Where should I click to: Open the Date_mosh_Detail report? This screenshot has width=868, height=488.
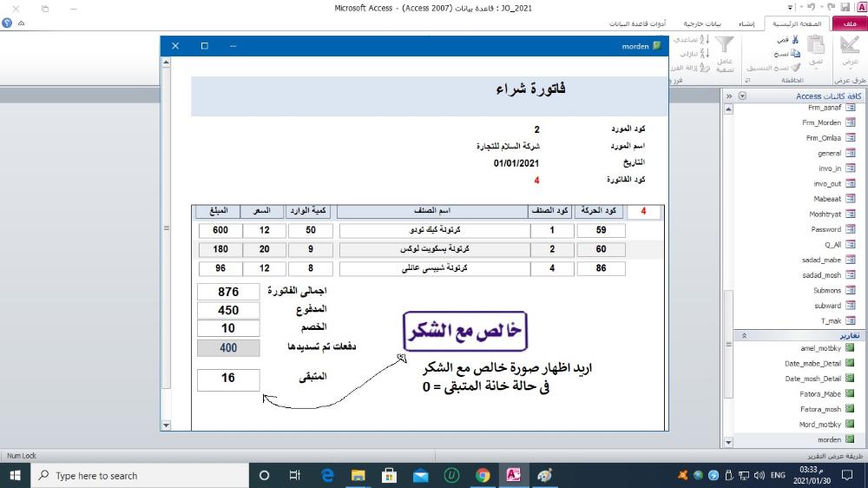tap(812, 379)
